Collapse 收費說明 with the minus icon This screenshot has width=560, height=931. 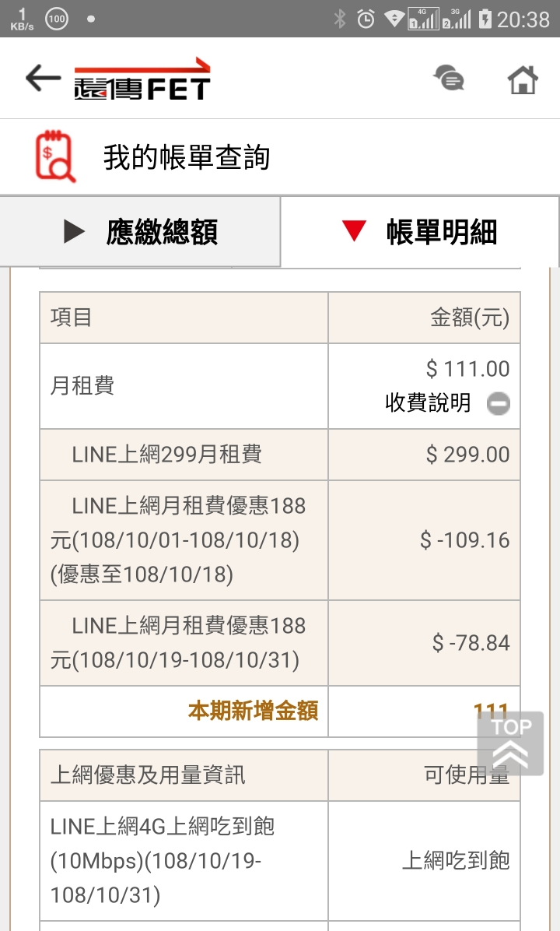pos(499,404)
